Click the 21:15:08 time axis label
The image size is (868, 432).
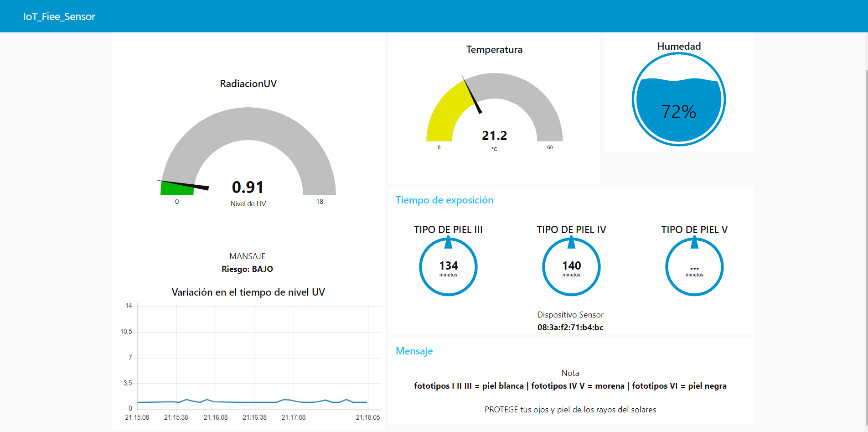(x=137, y=417)
